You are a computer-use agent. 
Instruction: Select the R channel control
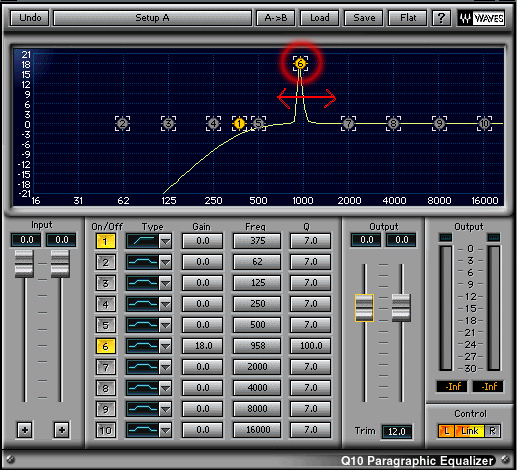[492, 431]
